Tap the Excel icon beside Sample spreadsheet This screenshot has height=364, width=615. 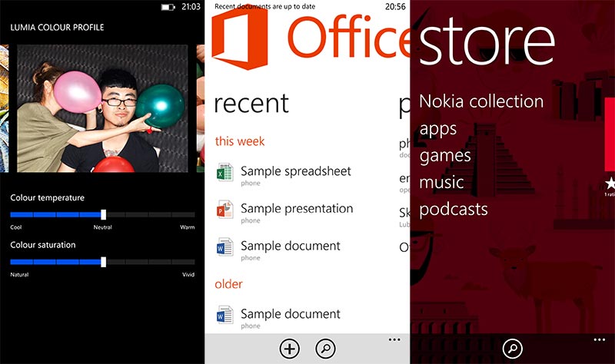click(x=224, y=172)
